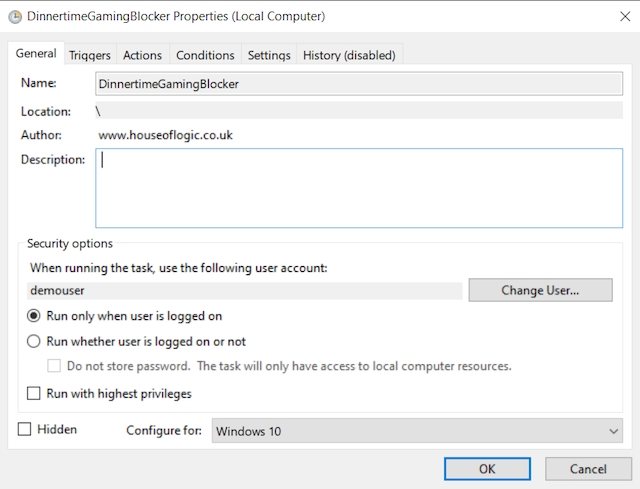Click the dialog title DinnertimeGamingBlocker Properties
This screenshot has width=640, height=489.
click(176, 16)
